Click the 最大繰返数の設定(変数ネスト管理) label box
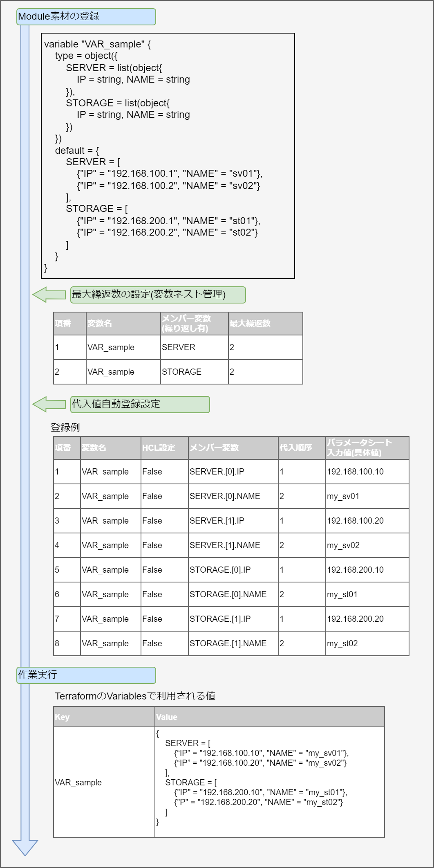This screenshot has height=868, width=434. [158, 295]
